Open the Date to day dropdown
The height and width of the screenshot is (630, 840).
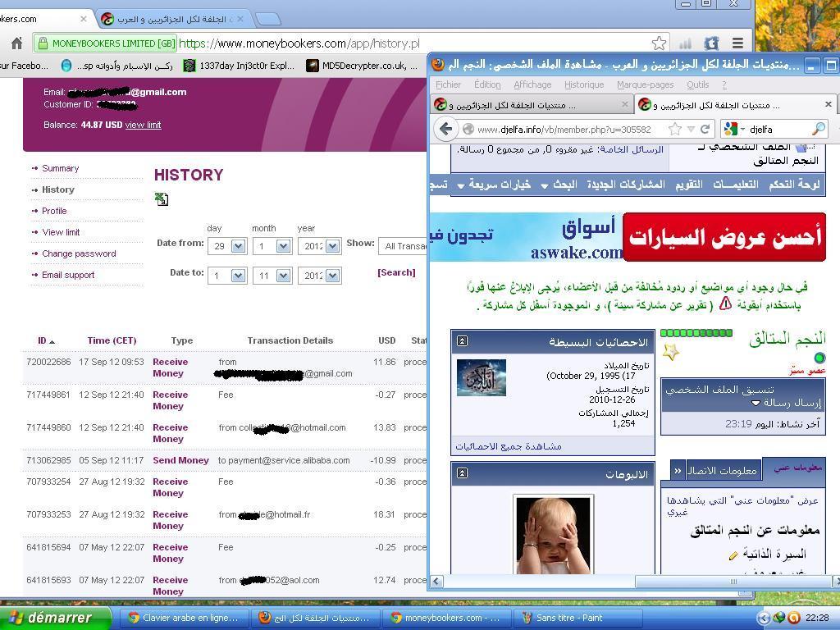pyautogui.click(x=239, y=276)
